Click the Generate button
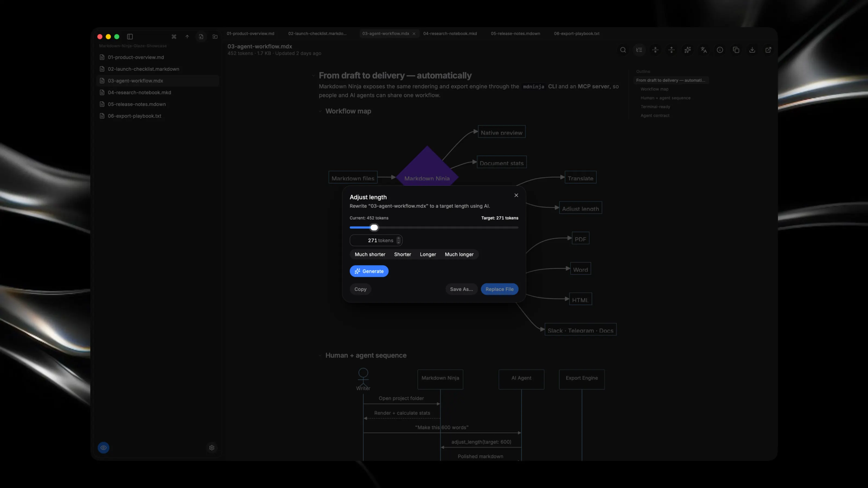Image resolution: width=868 pixels, height=488 pixels. (x=369, y=271)
